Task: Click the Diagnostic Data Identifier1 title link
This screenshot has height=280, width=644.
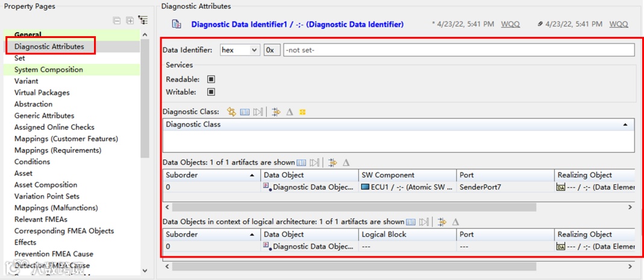Action: click(298, 24)
